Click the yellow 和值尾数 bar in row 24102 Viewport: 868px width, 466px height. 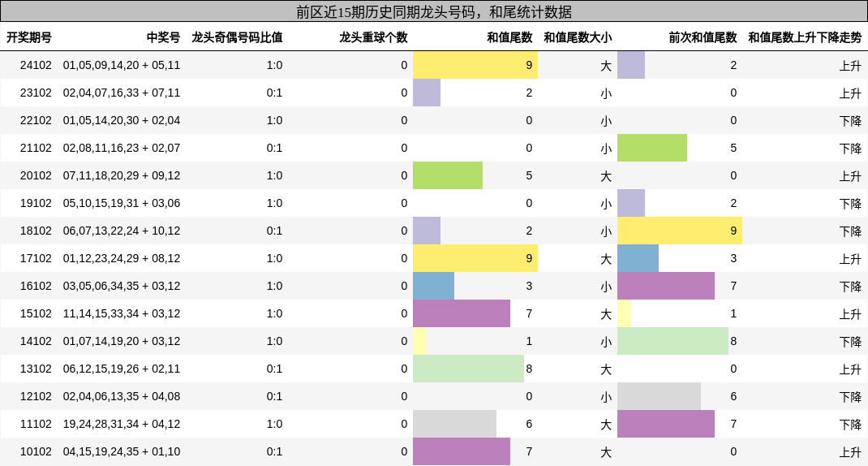[x=475, y=65]
